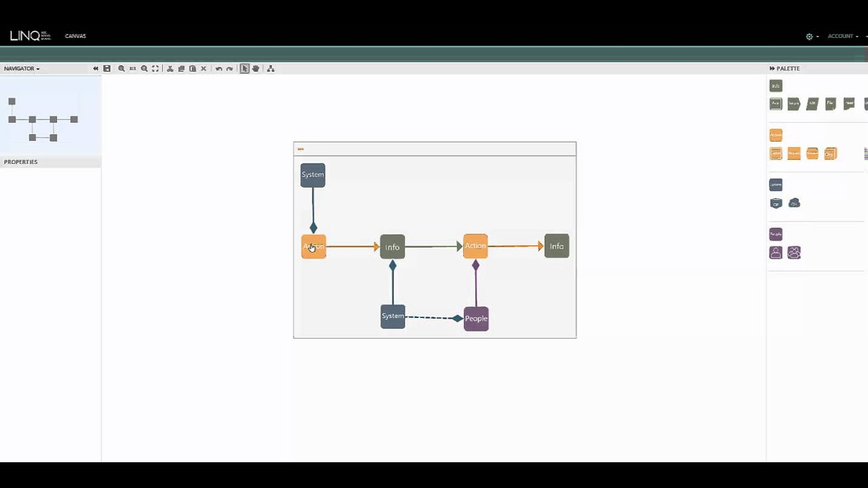Click the PROPERTIES panel header
Viewport: 868px width, 488px height.
point(51,162)
